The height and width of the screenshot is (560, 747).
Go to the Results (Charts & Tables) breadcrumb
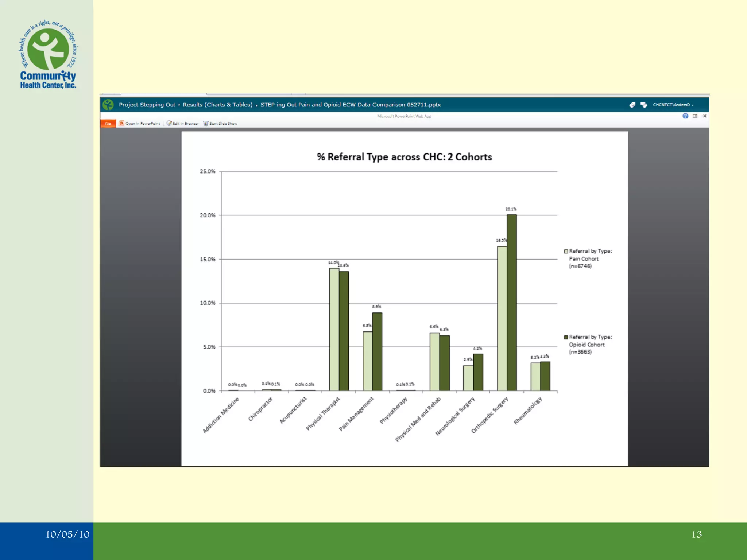pyautogui.click(x=217, y=105)
